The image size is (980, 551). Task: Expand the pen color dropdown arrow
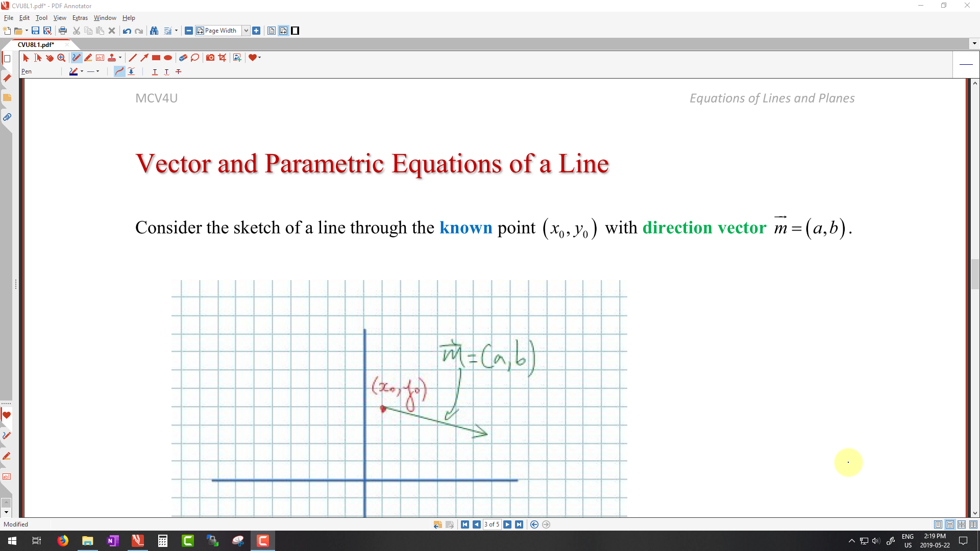[x=82, y=71]
